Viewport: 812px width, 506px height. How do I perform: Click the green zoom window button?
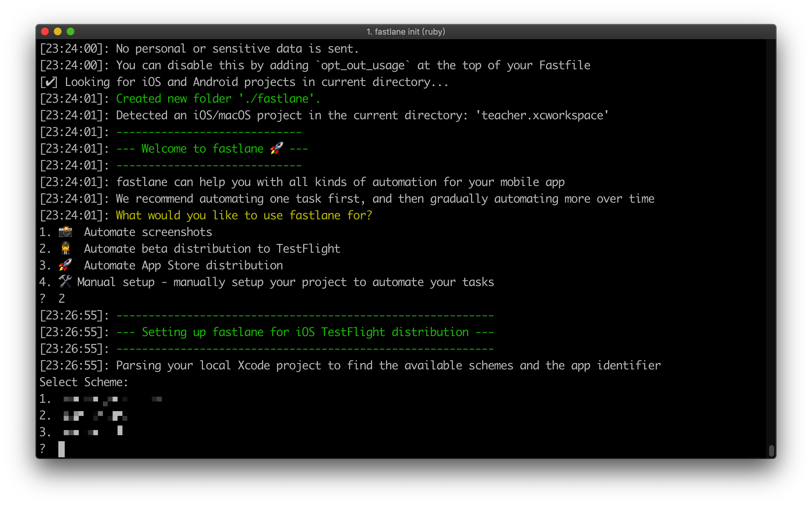(70, 31)
